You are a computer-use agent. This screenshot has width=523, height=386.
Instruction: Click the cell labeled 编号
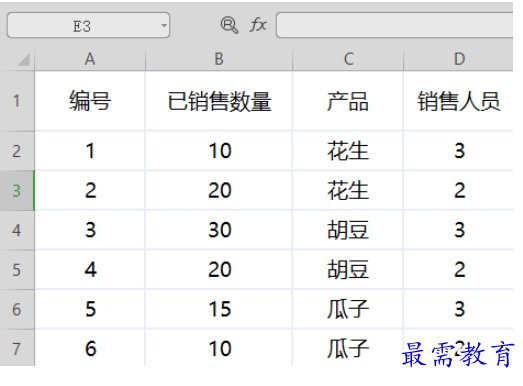pos(90,101)
